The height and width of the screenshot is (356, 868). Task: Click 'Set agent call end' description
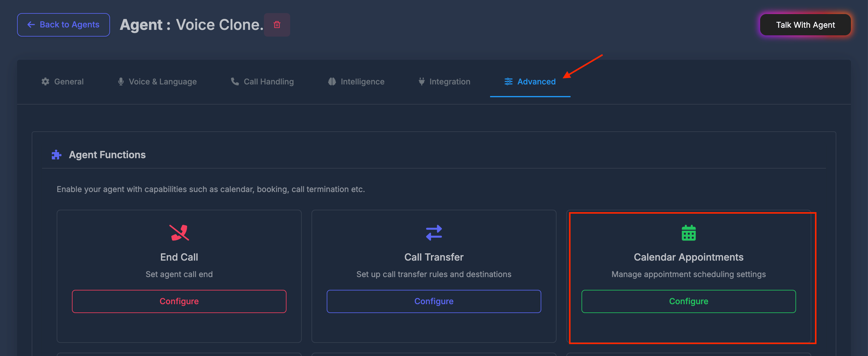179,274
